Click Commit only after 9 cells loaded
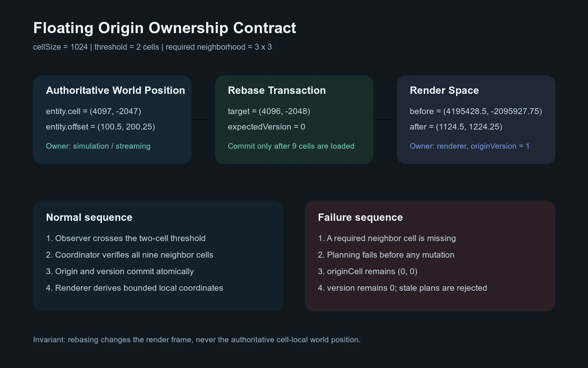 [x=291, y=146]
